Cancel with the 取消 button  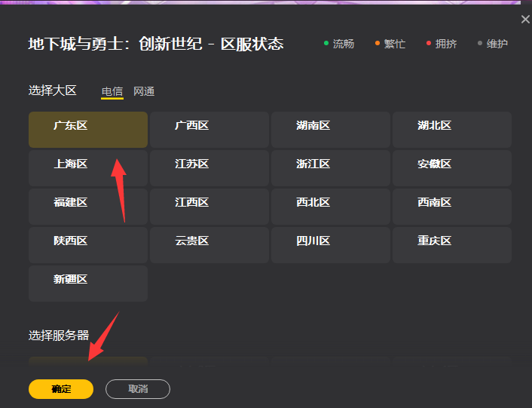pyautogui.click(x=138, y=389)
